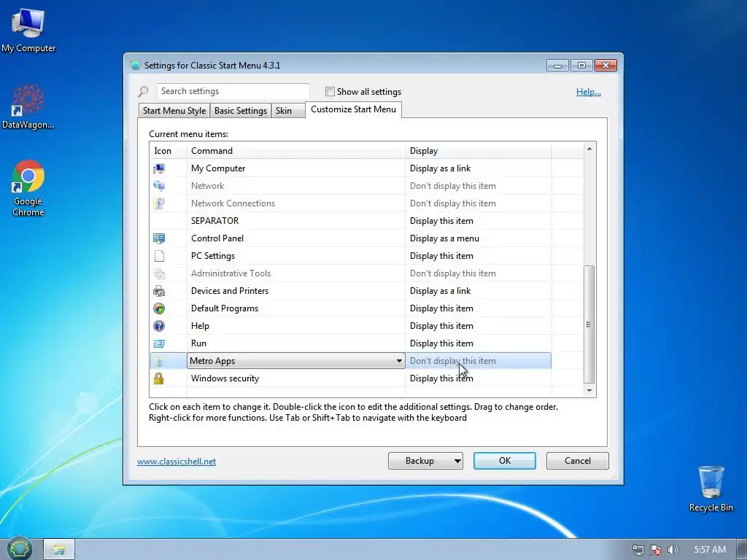
Task: Open the Google Chrome desktop shortcut
Action: click(28, 188)
